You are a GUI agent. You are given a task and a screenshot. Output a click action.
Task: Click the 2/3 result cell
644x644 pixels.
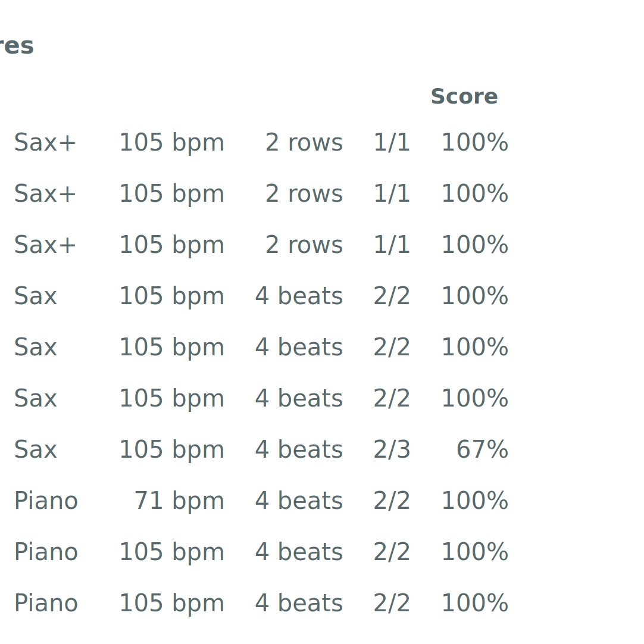(392, 450)
